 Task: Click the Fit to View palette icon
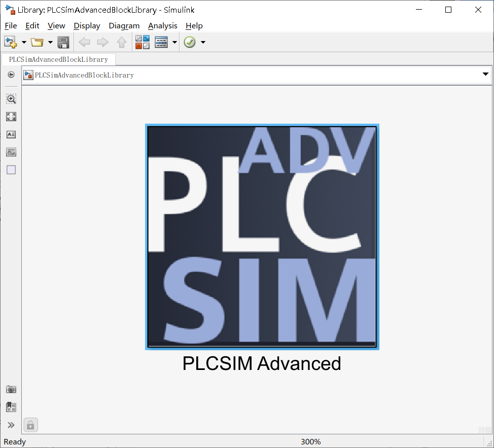[11, 117]
